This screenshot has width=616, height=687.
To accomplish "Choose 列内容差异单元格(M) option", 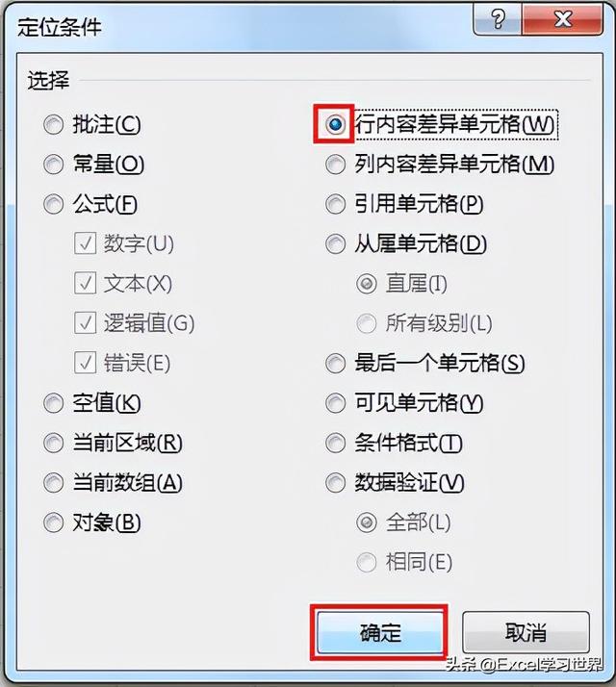I will pyautogui.click(x=335, y=165).
